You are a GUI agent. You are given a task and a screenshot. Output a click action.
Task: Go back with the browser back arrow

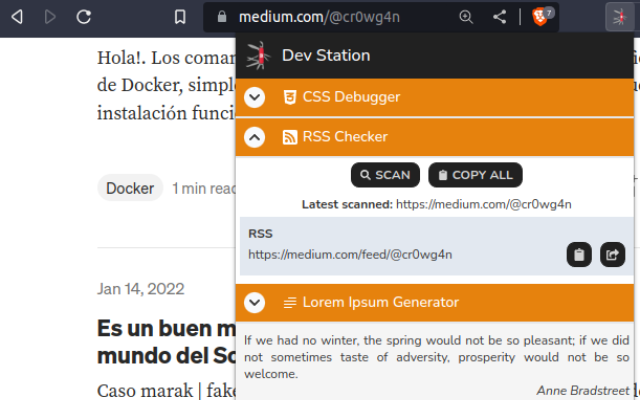[x=17, y=17]
